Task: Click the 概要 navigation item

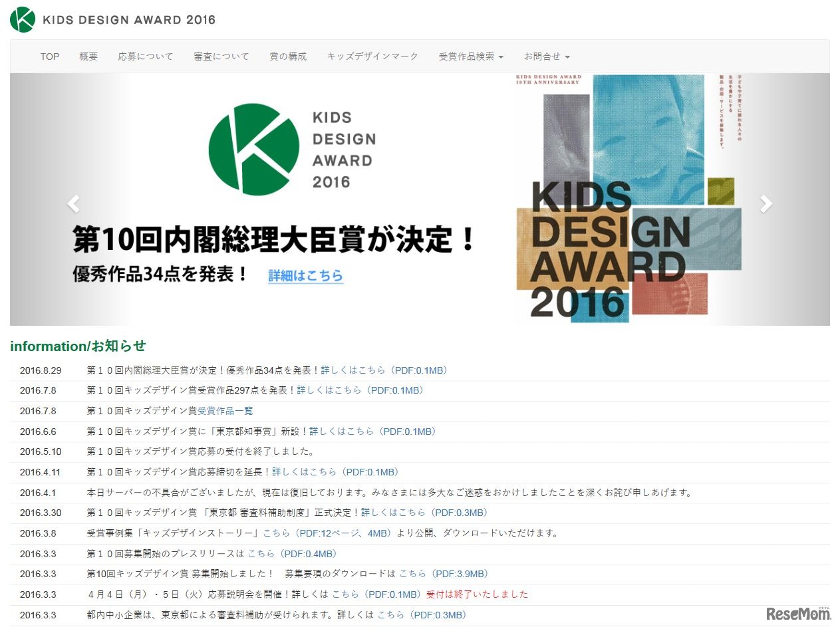Action: pyautogui.click(x=88, y=57)
